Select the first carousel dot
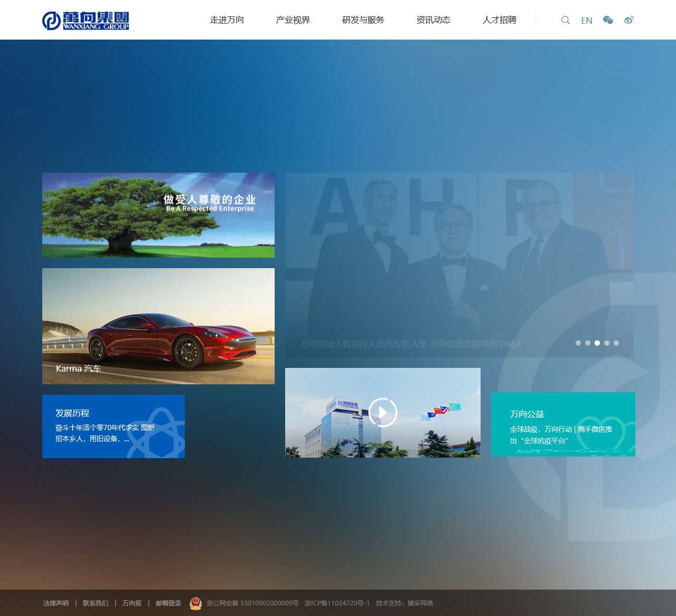Viewport: 676px width, 616px height. [x=578, y=343]
